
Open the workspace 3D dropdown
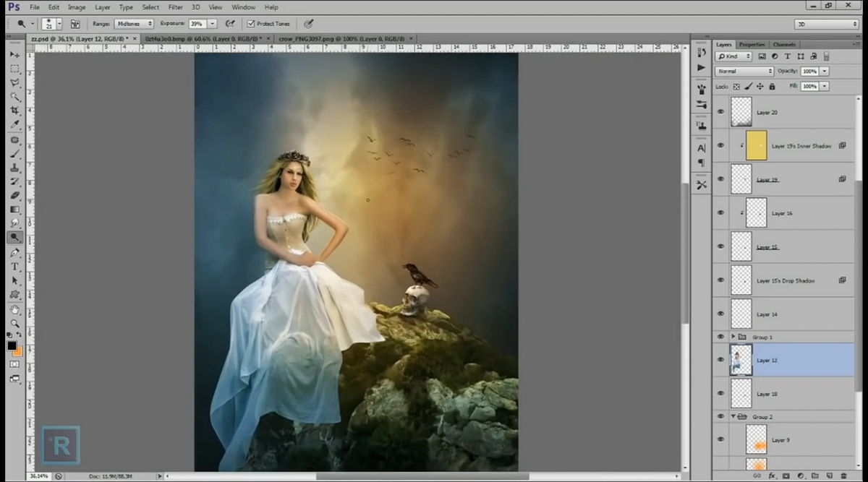point(826,24)
